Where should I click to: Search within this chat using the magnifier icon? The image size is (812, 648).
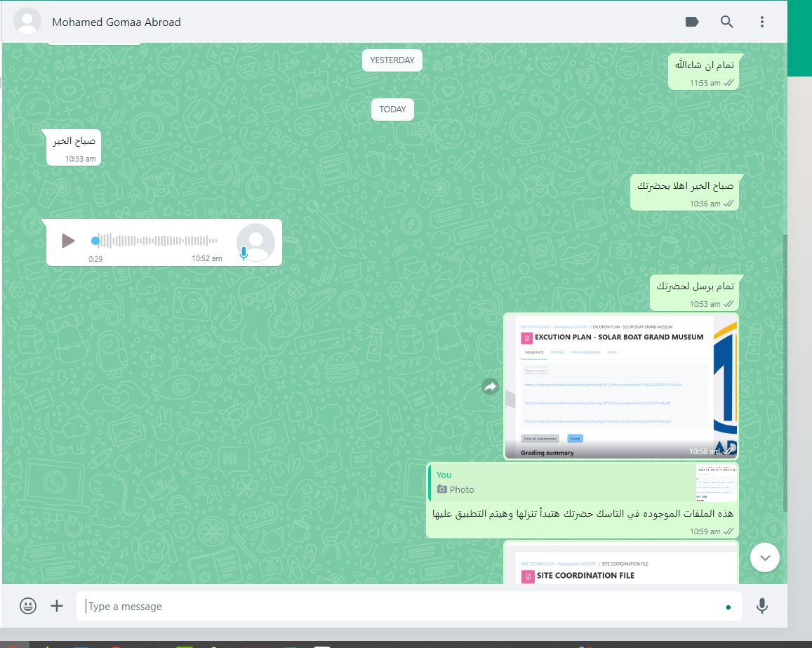click(x=726, y=22)
